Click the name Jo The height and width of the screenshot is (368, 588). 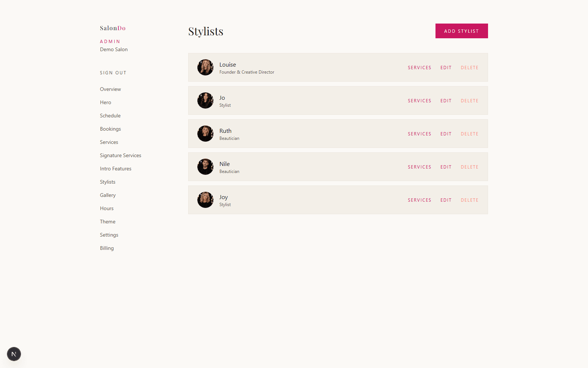[222, 98]
